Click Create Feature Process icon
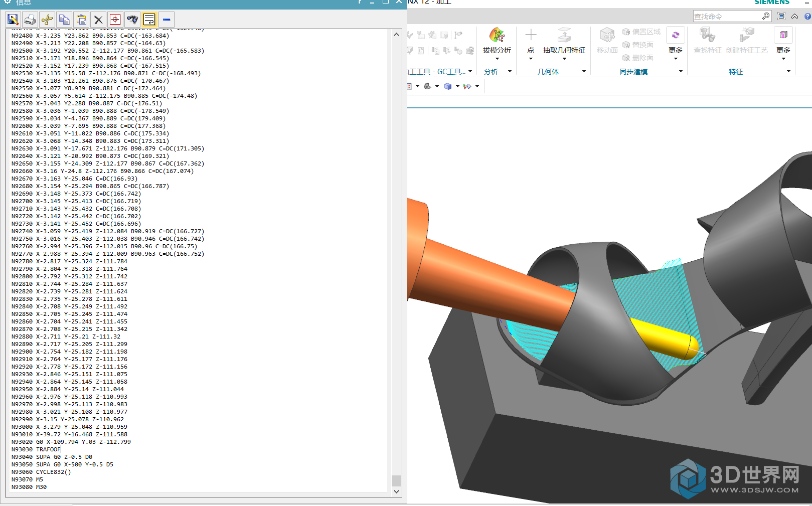The width and height of the screenshot is (812, 506). tap(747, 35)
